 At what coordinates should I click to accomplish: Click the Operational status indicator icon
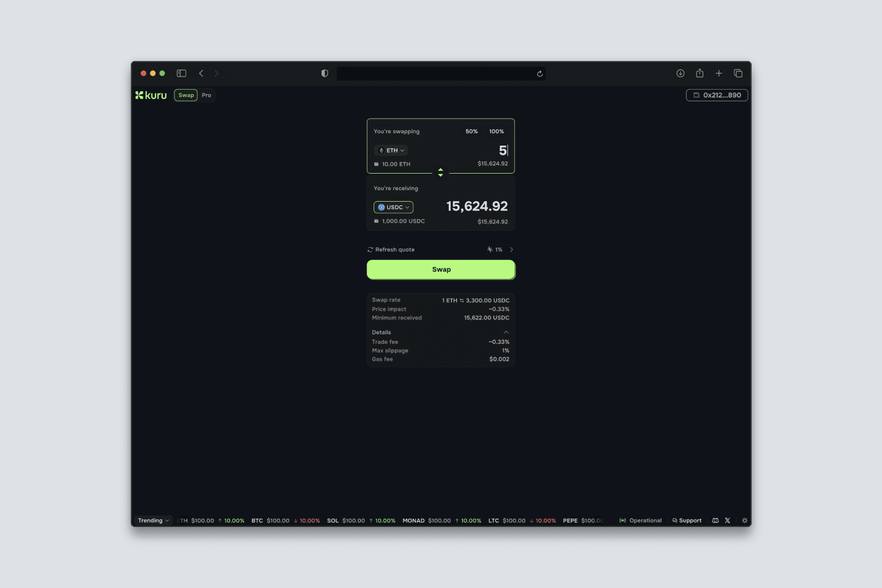click(622, 520)
